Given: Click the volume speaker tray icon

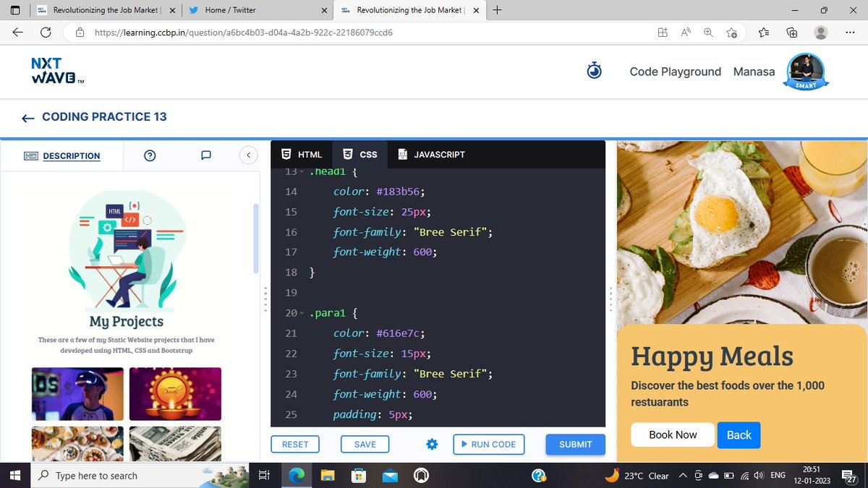Looking at the screenshot, I should (x=758, y=476).
